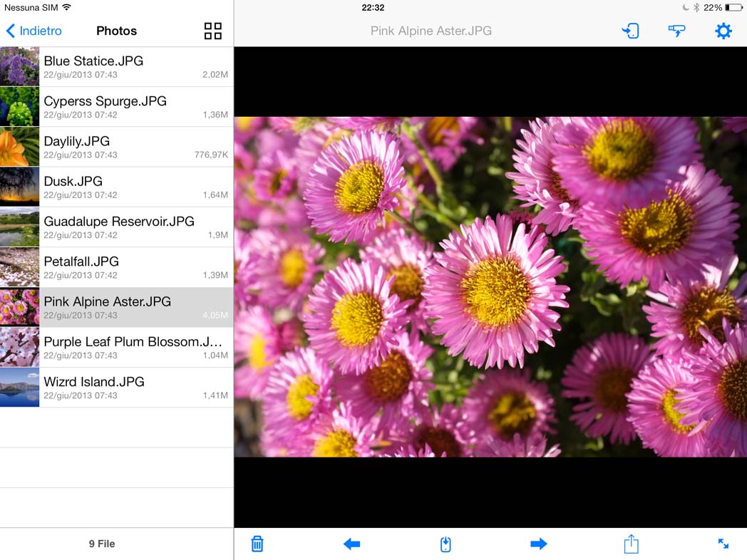Open Cyperss Spurge.JPG in the list
This screenshot has height=560, width=747.
tap(117, 107)
